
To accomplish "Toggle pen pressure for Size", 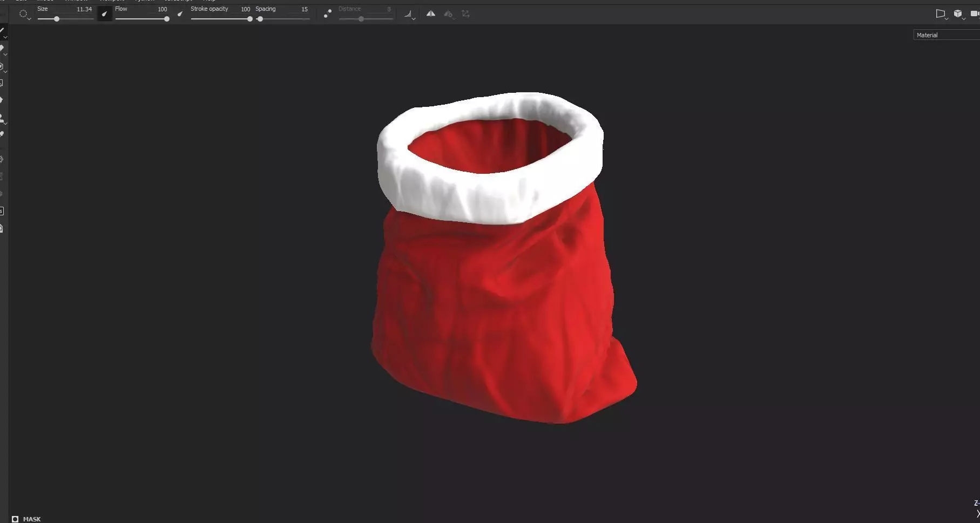I will tap(105, 14).
